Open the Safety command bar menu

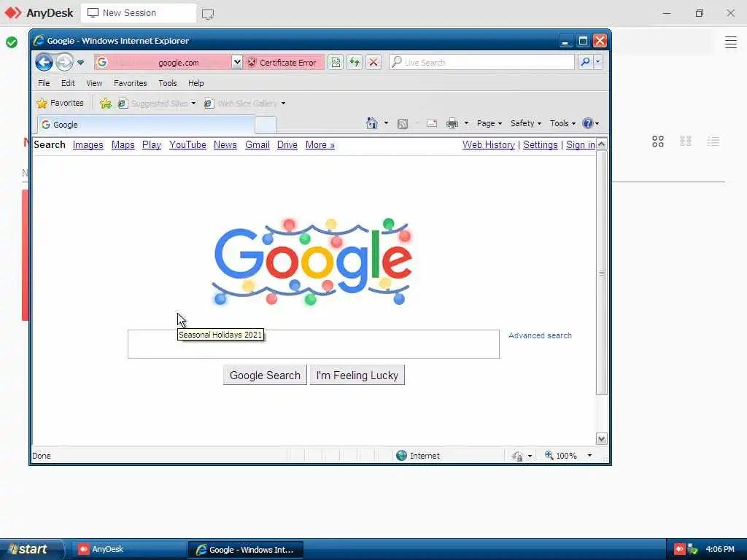pos(525,123)
